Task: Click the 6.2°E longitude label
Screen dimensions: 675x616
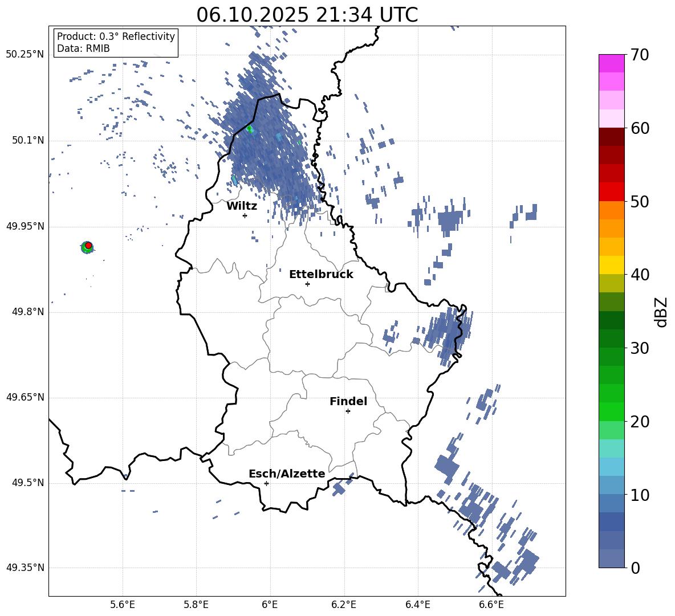Action: (344, 605)
